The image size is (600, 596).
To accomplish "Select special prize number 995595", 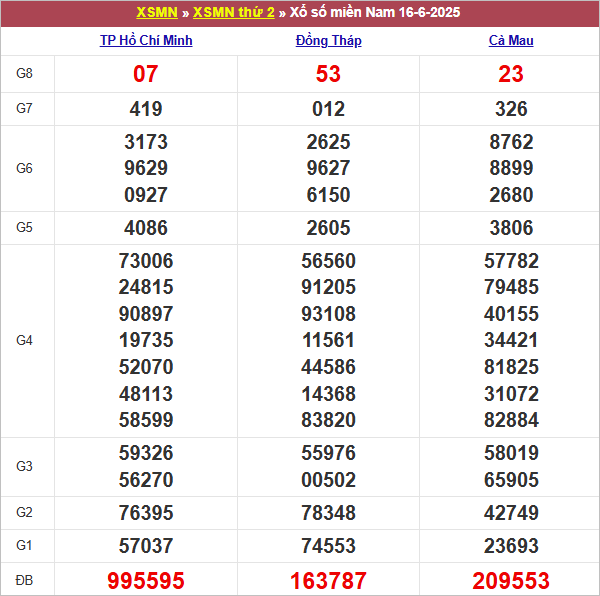I will tap(146, 581).
